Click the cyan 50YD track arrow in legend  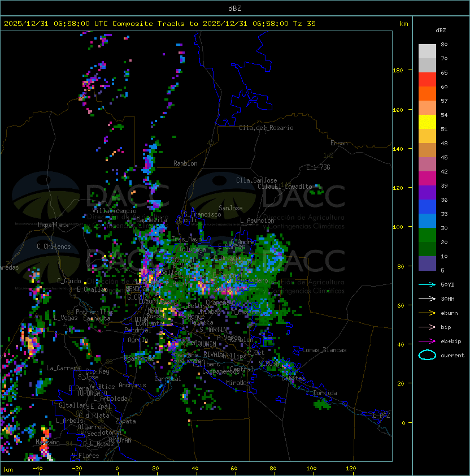coord(427,284)
